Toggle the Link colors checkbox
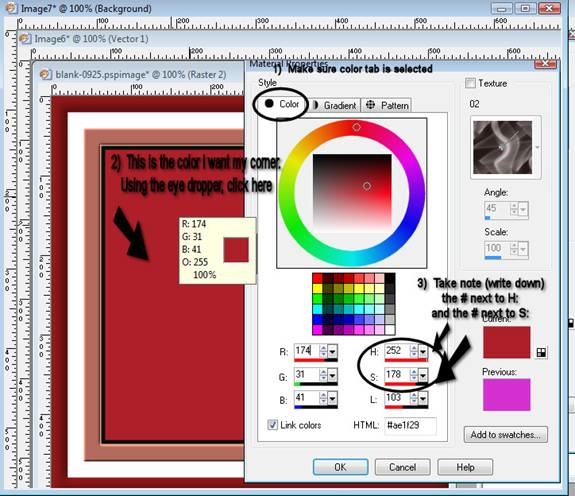This screenshot has height=496, width=575. [272, 425]
